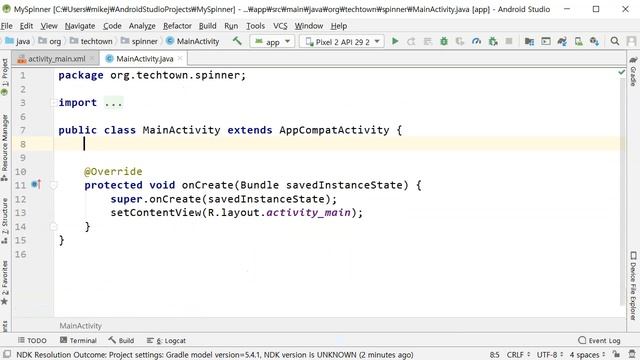Toggle the Gradle tool window

(633, 71)
